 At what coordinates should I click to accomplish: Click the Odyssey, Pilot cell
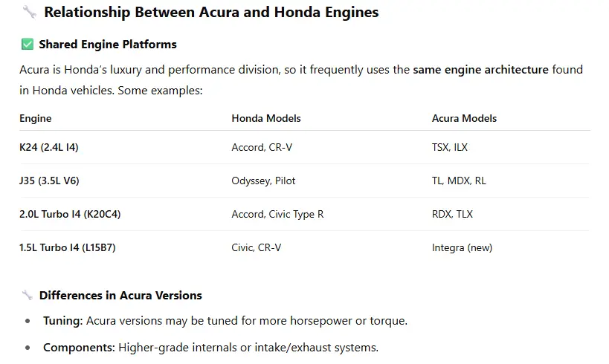[x=259, y=181]
